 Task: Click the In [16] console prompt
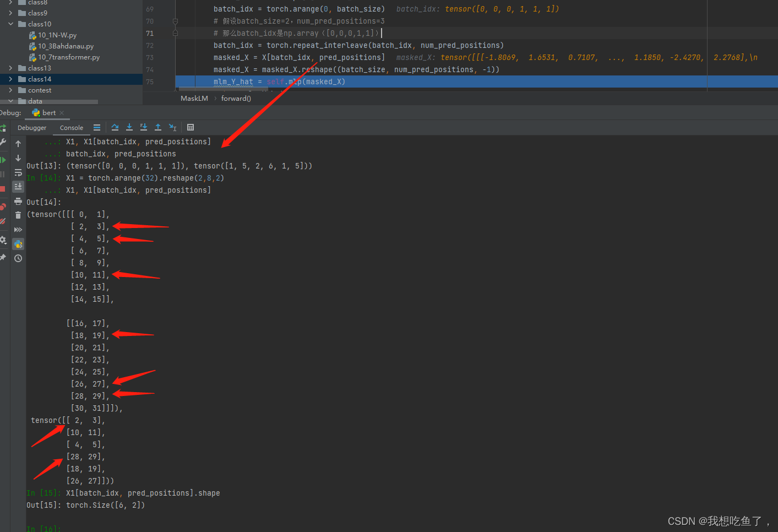point(43,528)
